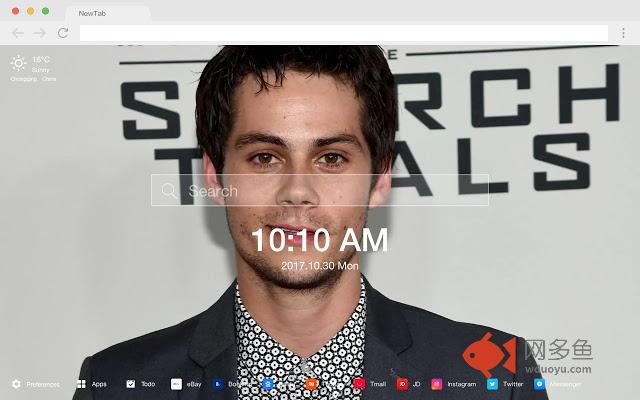Close the window with the red button
The image size is (640, 400).
point(16,11)
